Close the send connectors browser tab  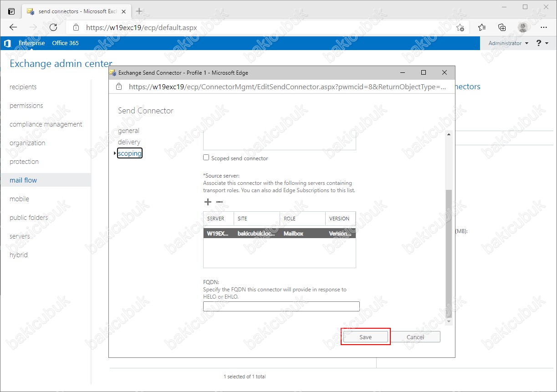point(124,11)
